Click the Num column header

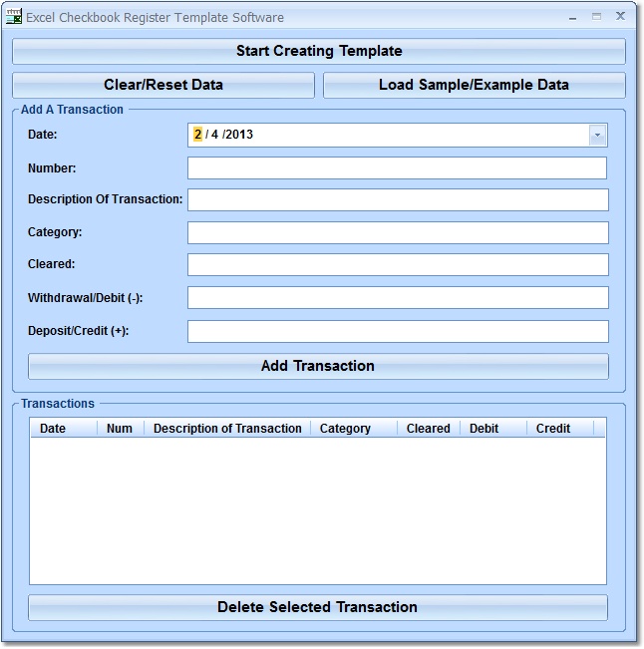(x=120, y=429)
